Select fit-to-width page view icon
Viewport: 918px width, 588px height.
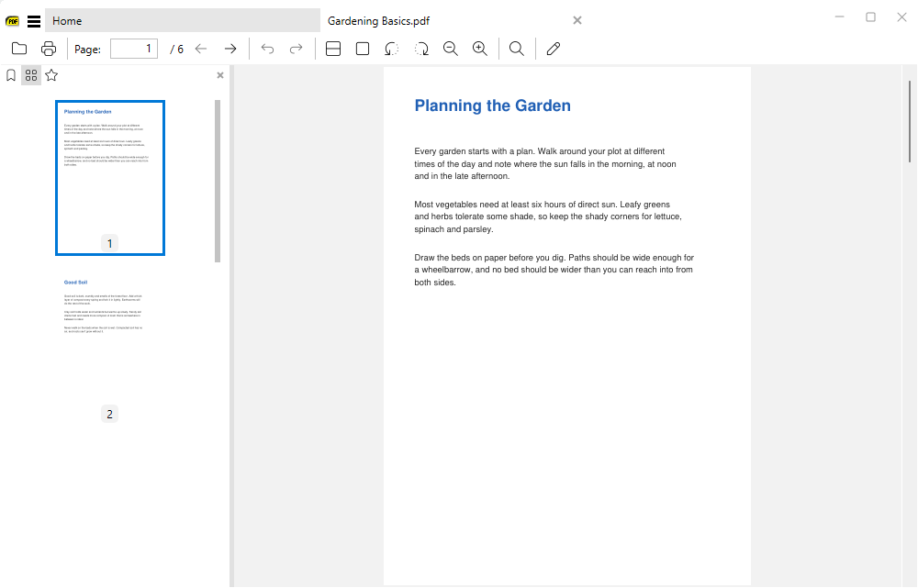coord(333,49)
